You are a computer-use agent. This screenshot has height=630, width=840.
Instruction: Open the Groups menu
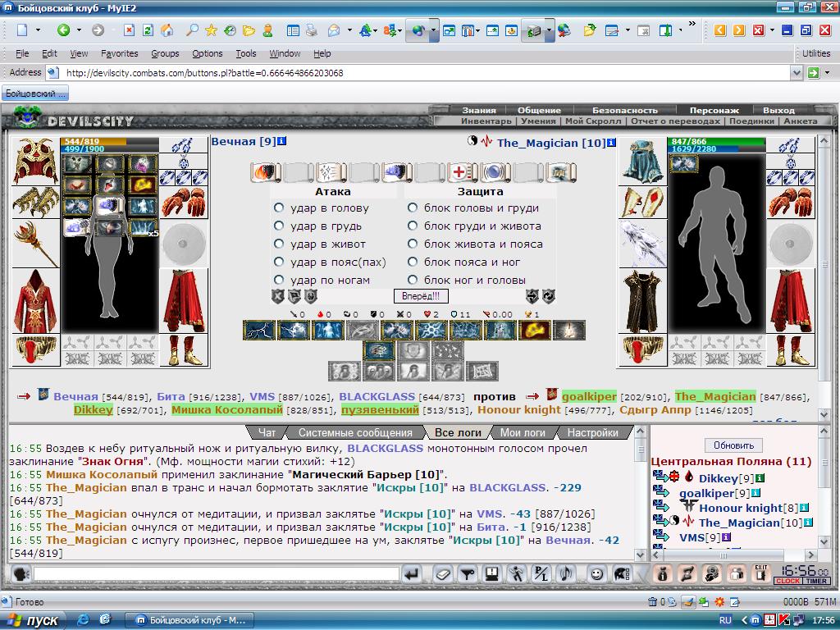pos(165,53)
